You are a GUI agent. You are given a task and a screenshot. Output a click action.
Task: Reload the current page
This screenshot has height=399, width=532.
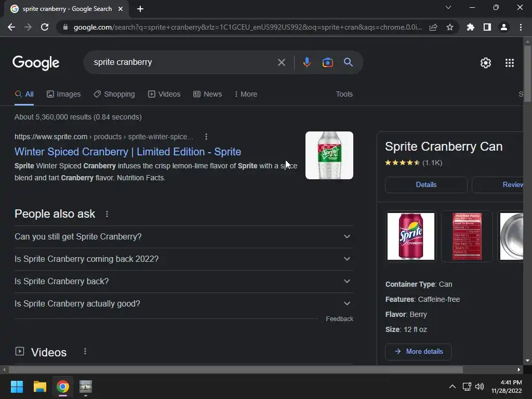pyautogui.click(x=45, y=27)
